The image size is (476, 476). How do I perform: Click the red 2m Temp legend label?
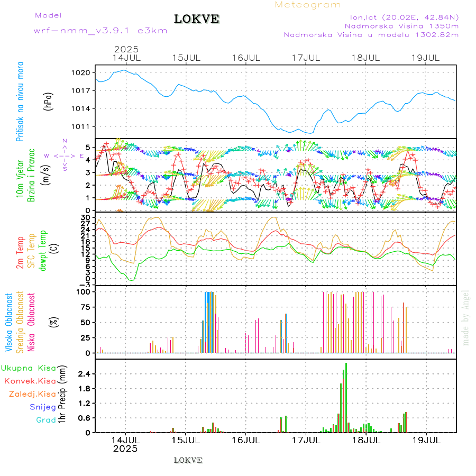[x=20, y=253]
